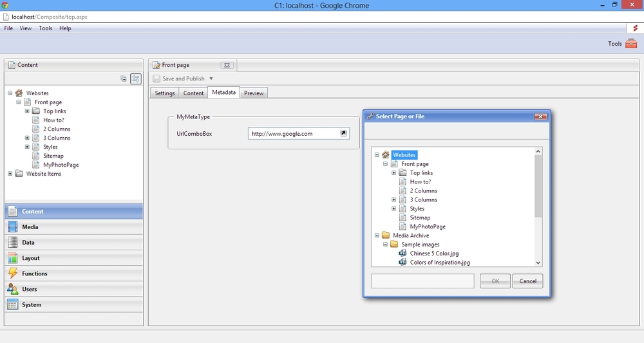
Task: Click the UrlComboBox text field
Action: [293, 133]
